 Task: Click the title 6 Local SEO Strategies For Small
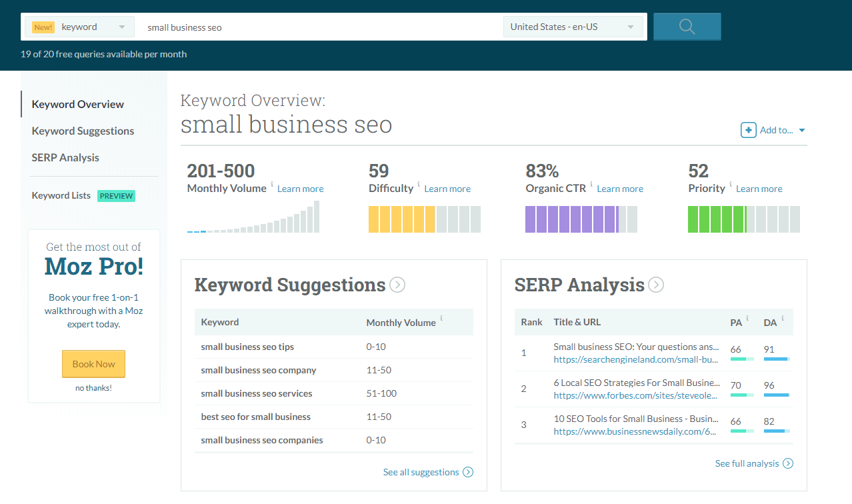tap(637, 383)
